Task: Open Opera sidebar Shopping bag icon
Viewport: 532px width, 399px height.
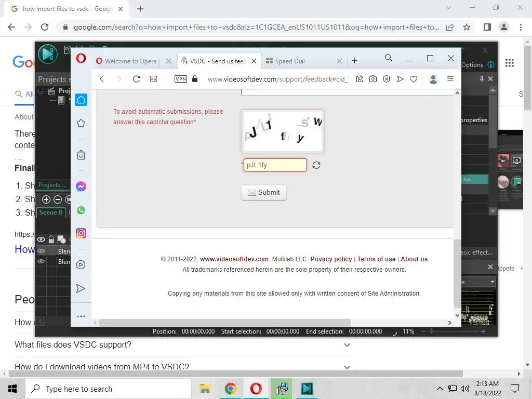Action: (x=81, y=155)
